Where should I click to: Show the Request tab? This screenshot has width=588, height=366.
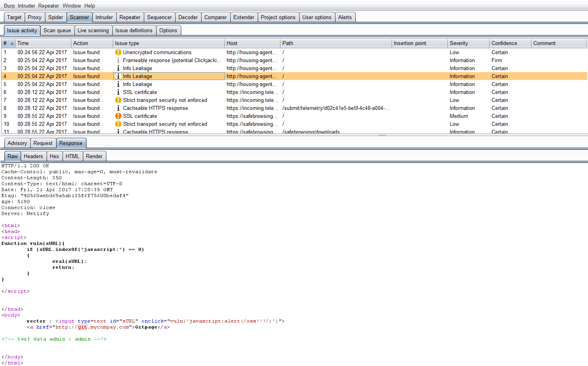[43, 143]
